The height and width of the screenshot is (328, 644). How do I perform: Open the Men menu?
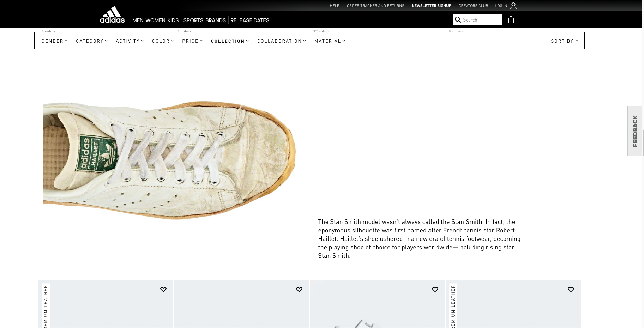pos(138,20)
